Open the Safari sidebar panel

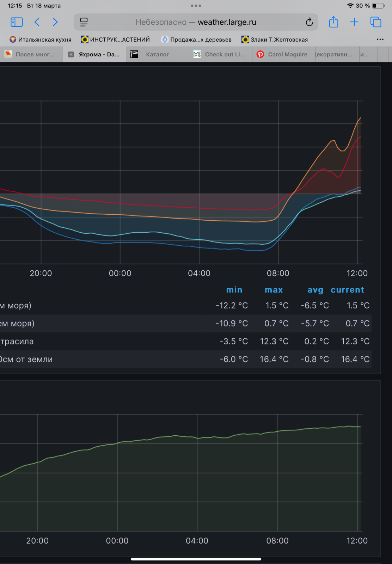coord(17,22)
